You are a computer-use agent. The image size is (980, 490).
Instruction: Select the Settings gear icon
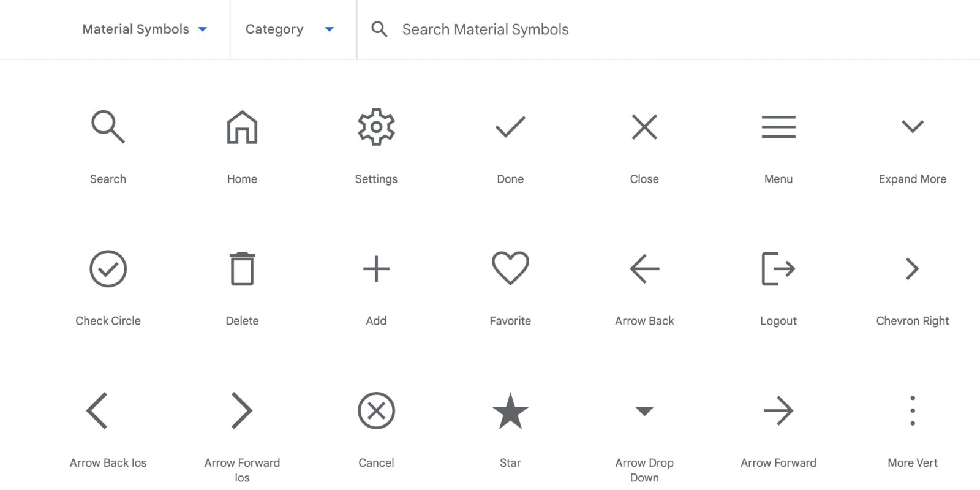376,127
